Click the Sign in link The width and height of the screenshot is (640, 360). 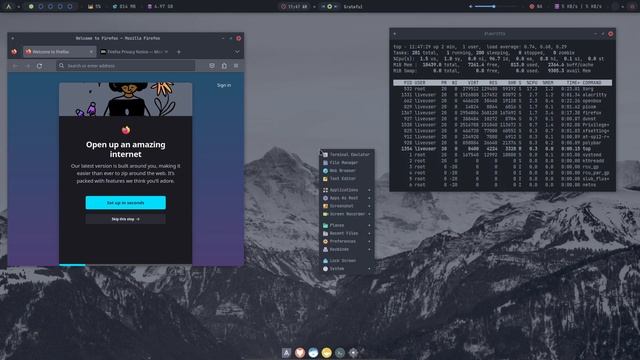224,85
